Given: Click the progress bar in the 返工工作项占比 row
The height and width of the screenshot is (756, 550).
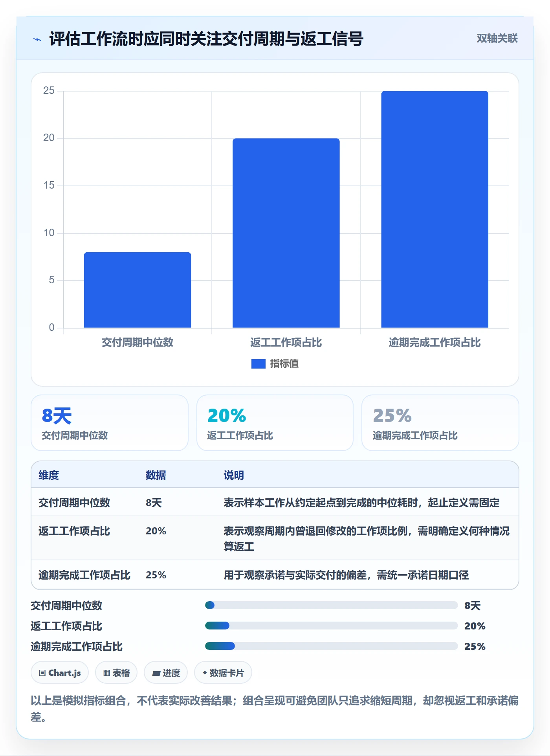Looking at the screenshot, I should point(331,626).
